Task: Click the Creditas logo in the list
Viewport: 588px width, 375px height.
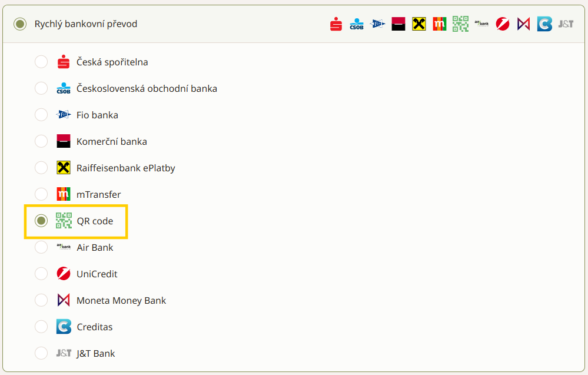Action: [x=64, y=327]
